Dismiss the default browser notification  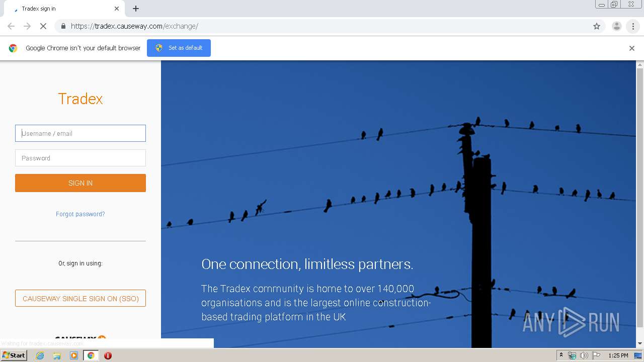pos(632,48)
